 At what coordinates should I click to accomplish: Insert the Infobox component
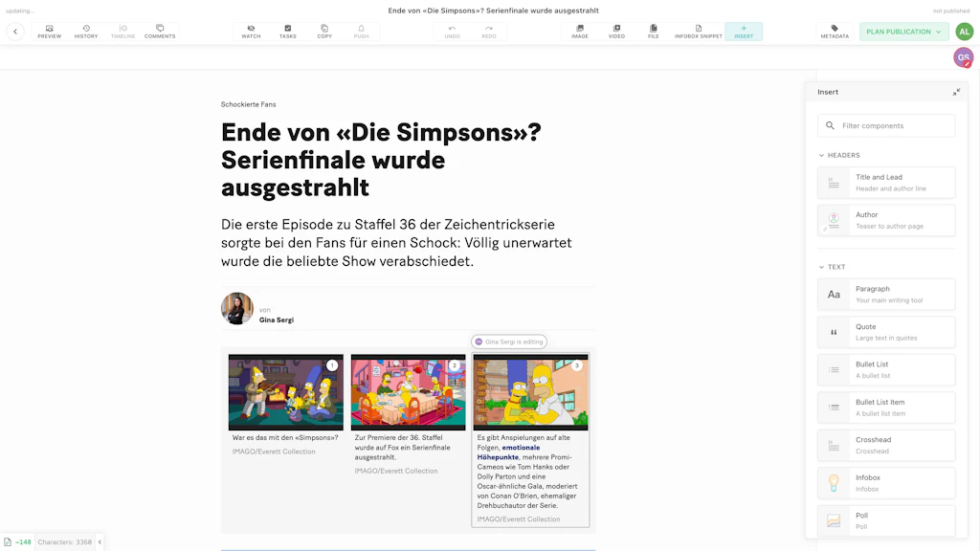(886, 483)
